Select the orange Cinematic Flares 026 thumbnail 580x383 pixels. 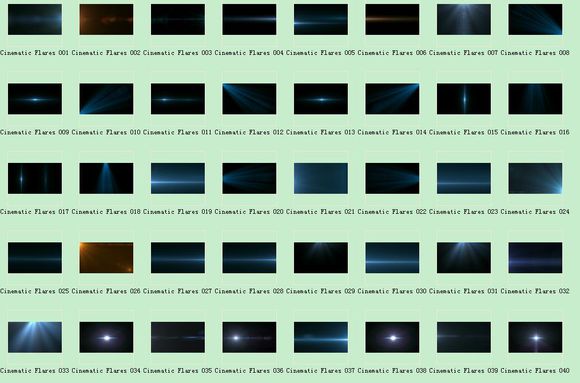[x=107, y=258]
